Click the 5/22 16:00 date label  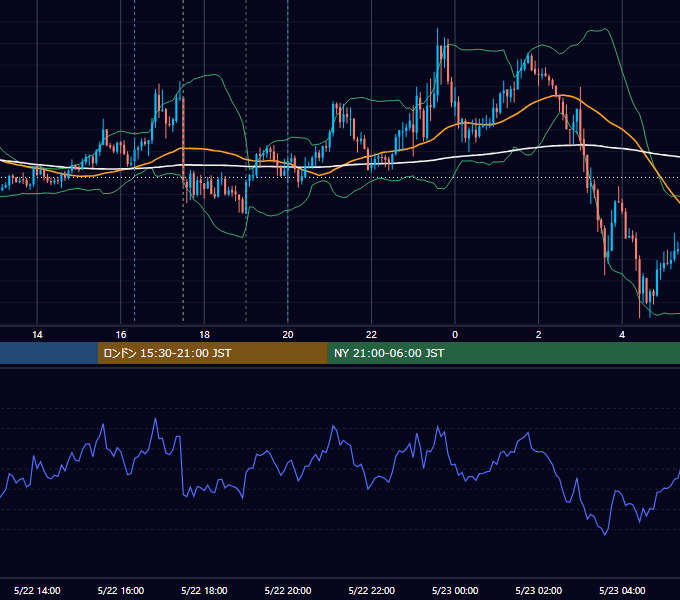coord(121,590)
